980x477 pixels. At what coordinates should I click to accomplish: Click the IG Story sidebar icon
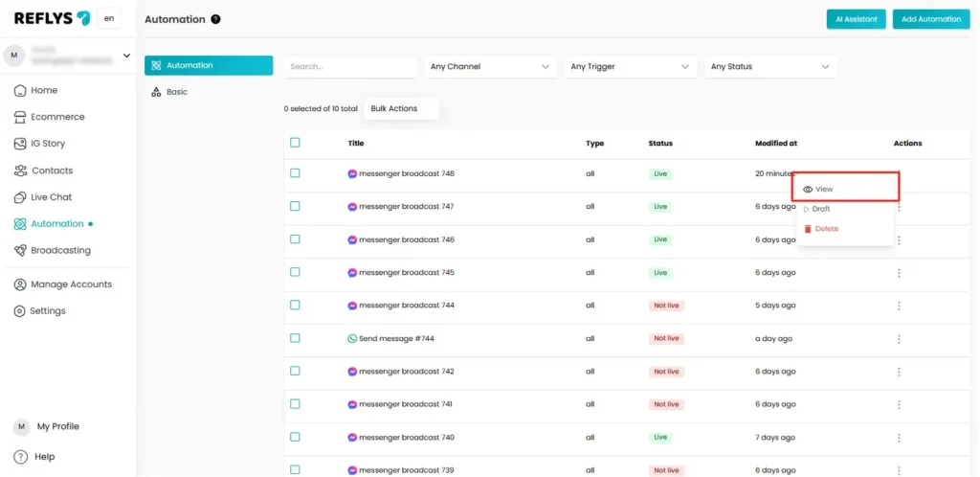click(x=20, y=144)
